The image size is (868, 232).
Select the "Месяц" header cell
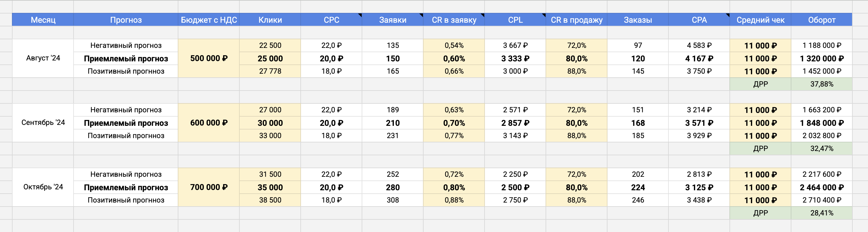tap(43, 20)
